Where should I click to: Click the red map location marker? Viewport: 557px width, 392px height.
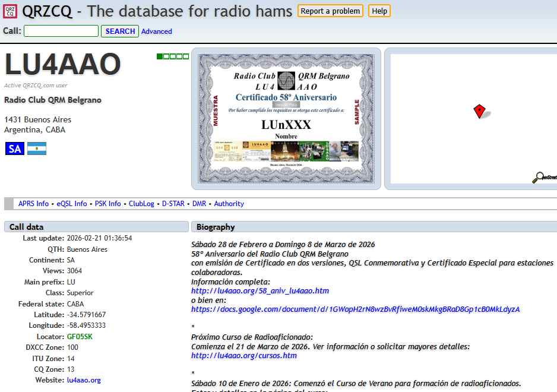click(x=479, y=111)
